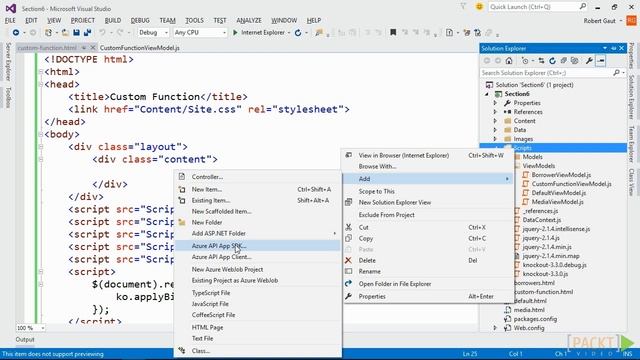Screen dimensions: 640x360
Task: Click the browser Refresh toolbar icon
Action: click(298, 33)
